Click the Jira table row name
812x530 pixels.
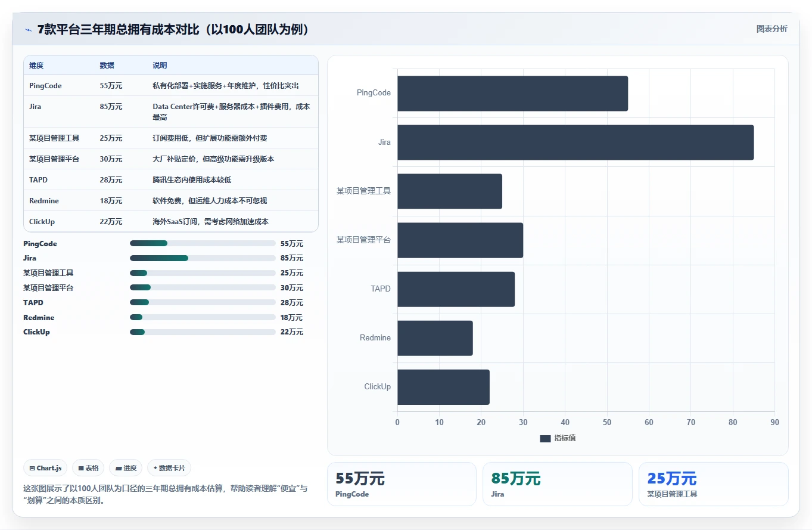point(35,107)
